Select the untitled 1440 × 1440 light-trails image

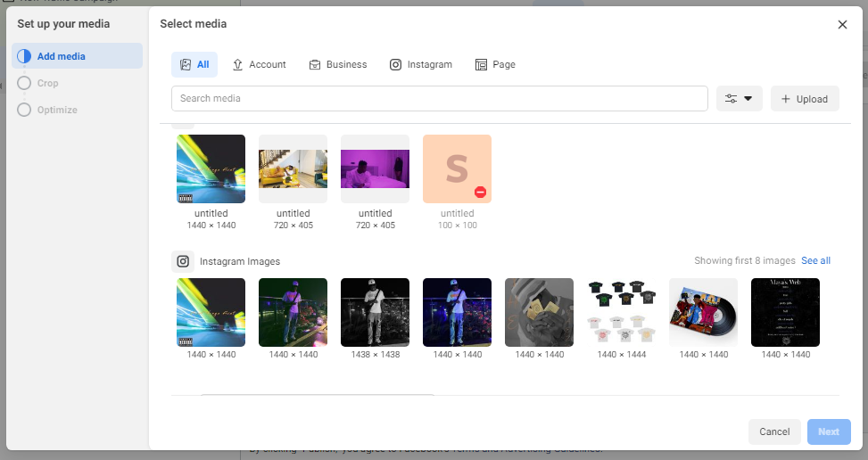[211, 168]
